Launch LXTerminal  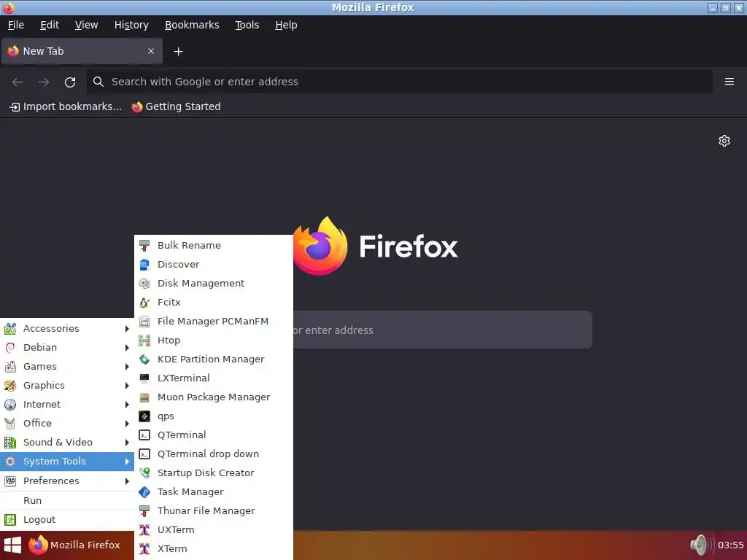tap(214, 378)
